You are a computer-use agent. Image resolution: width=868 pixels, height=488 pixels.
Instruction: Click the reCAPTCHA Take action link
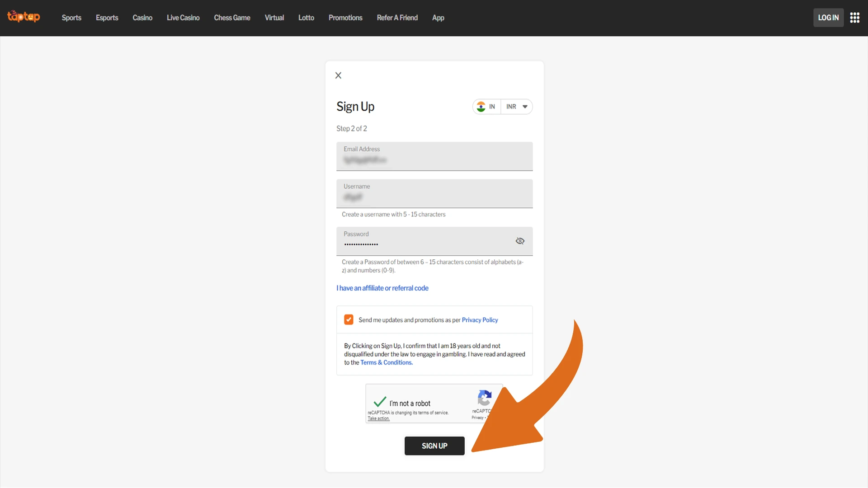pos(378,418)
